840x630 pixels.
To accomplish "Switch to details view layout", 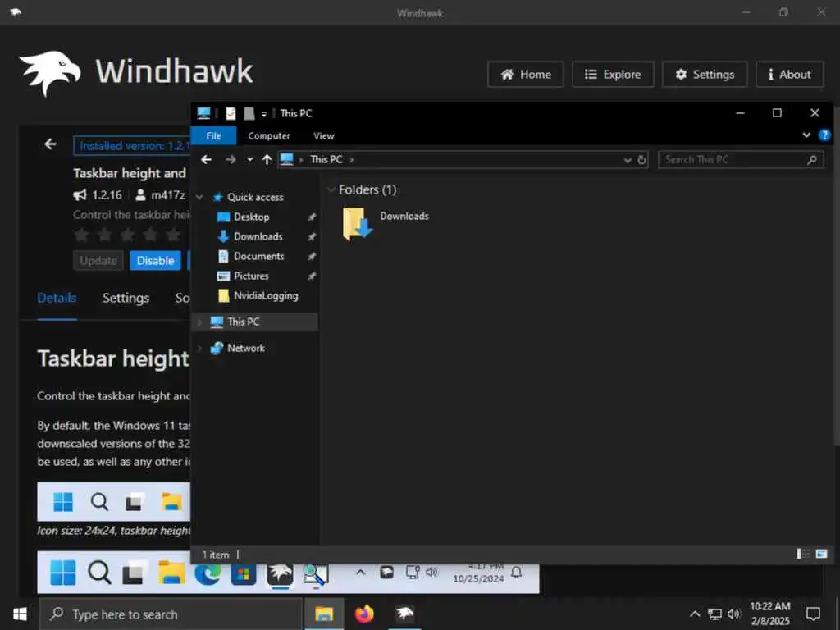I will (x=804, y=554).
